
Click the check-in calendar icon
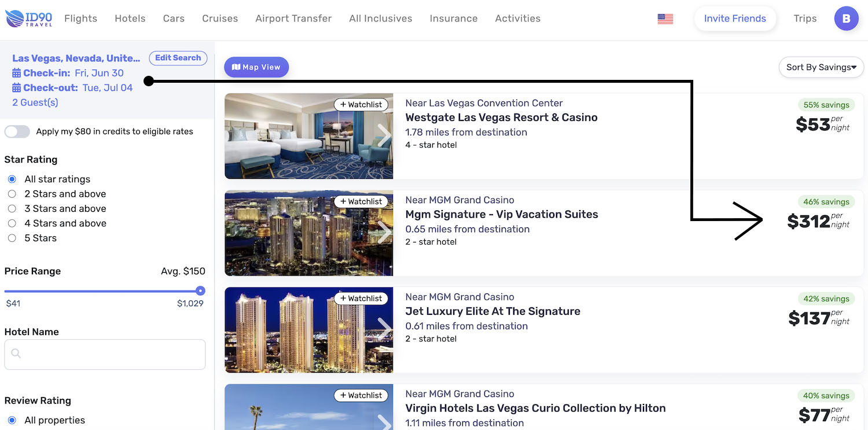coord(17,73)
